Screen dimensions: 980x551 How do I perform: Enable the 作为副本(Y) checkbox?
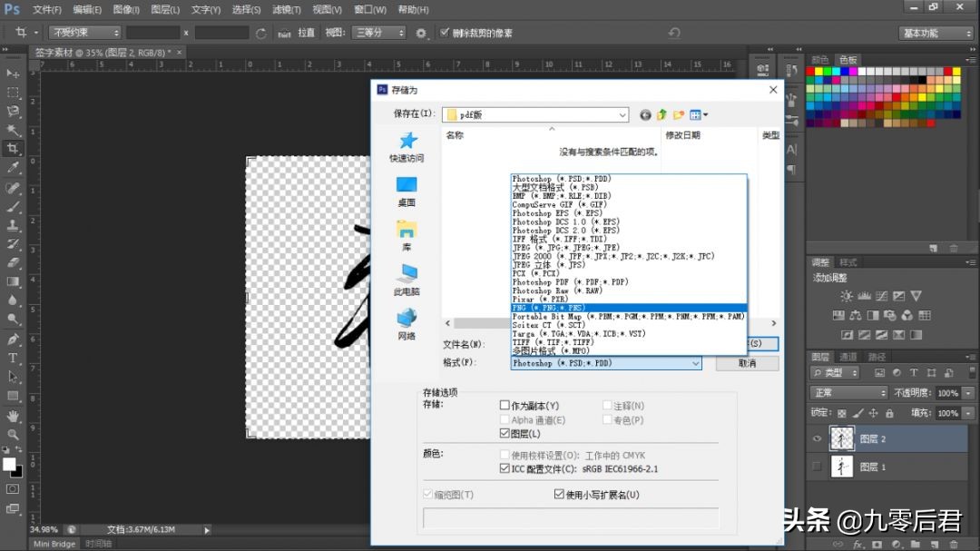tap(505, 405)
